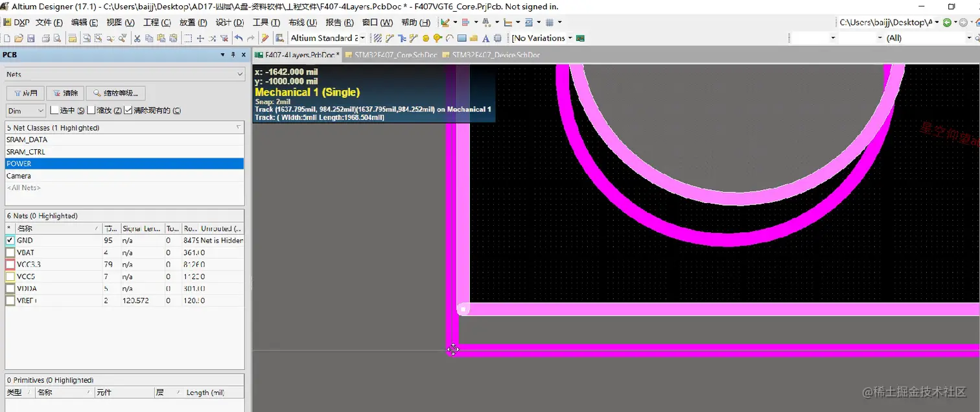Click the New document icon
Viewport: 980px width, 412px height.
(x=7, y=38)
